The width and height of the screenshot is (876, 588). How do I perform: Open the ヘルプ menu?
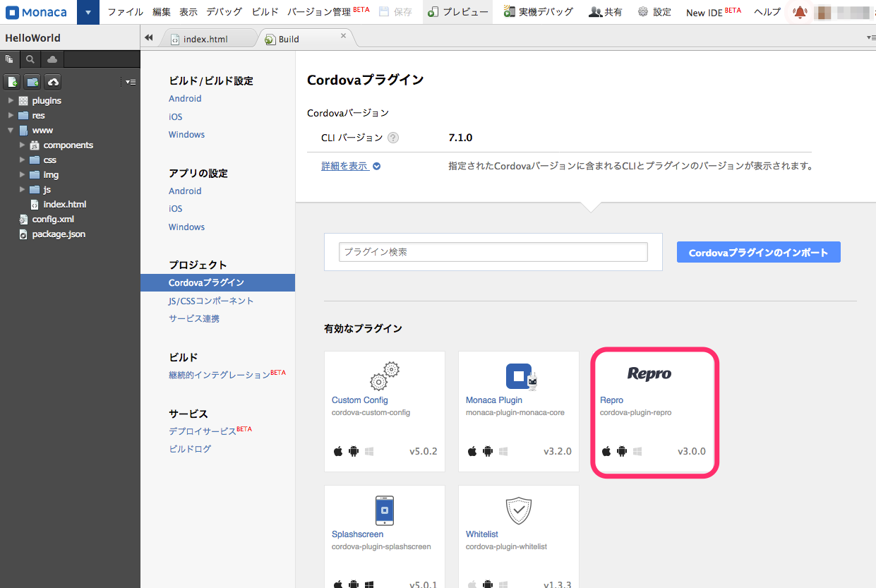pos(767,12)
